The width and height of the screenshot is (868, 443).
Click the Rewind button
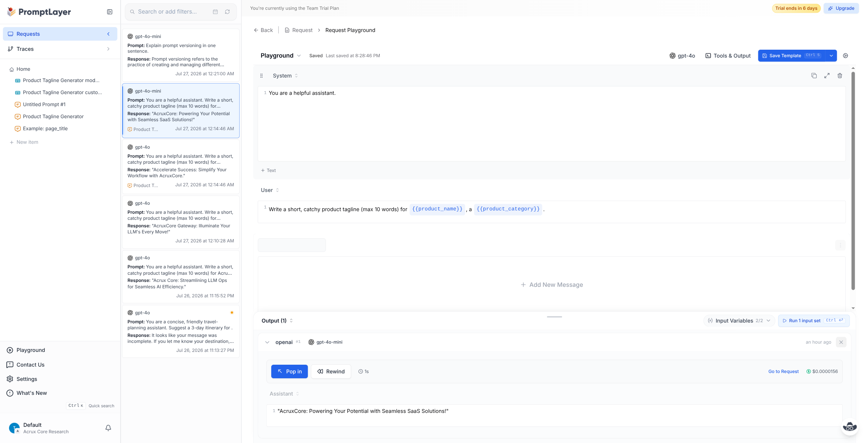331,371
